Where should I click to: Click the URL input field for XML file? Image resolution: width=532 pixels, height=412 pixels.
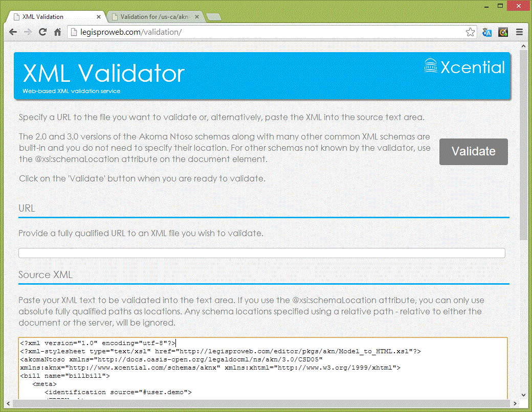point(261,253)
